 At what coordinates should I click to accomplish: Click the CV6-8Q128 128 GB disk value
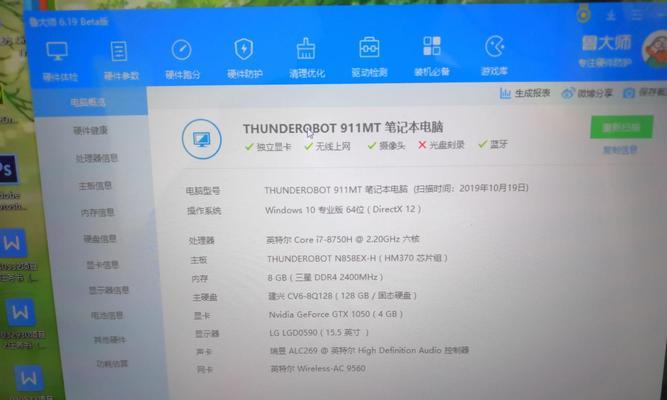(x=342, y=296)
